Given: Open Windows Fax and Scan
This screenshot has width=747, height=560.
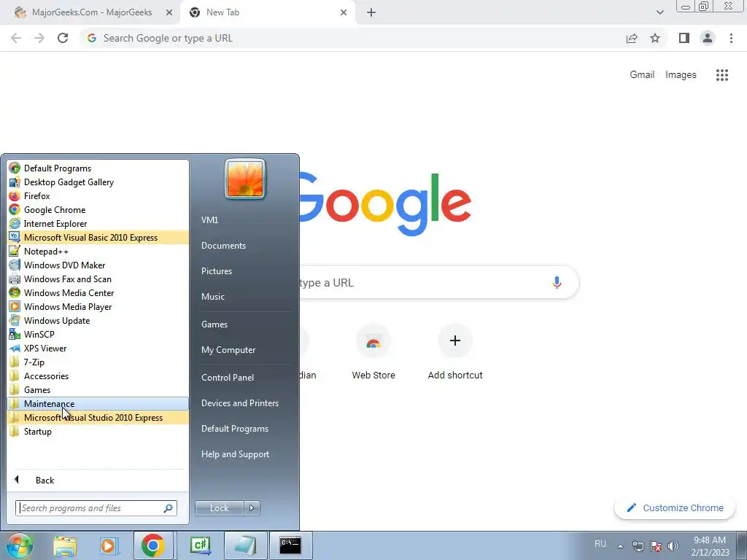Looking at the screenshot, I should click(98, 279).
